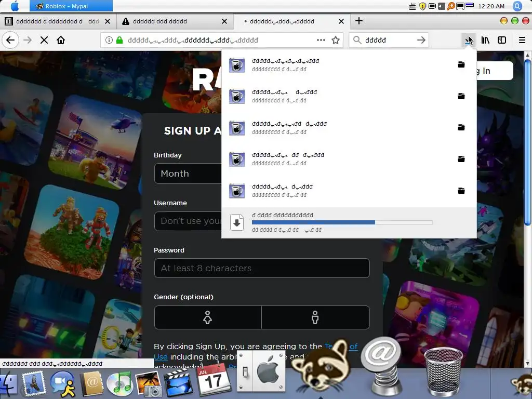Open the third downloaded file's coffee-cup icon
Screen dimensions: 532x399
tap(237, 128)
